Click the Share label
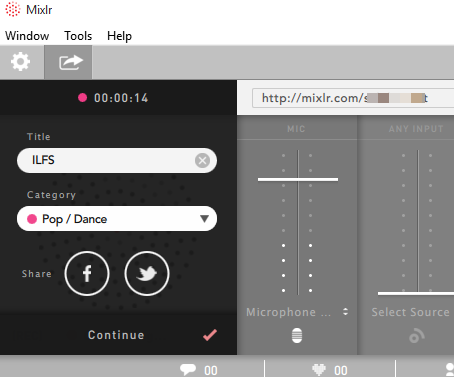 tap(37, 274)
